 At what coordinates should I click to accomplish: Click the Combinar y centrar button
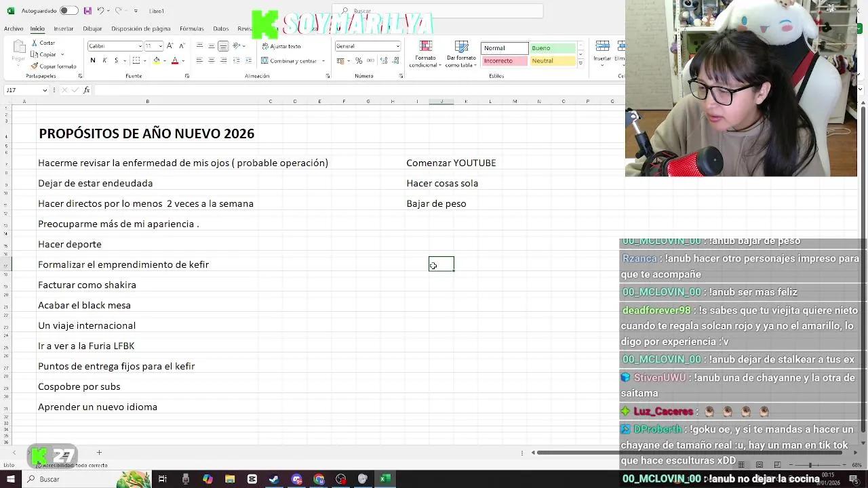290,61
